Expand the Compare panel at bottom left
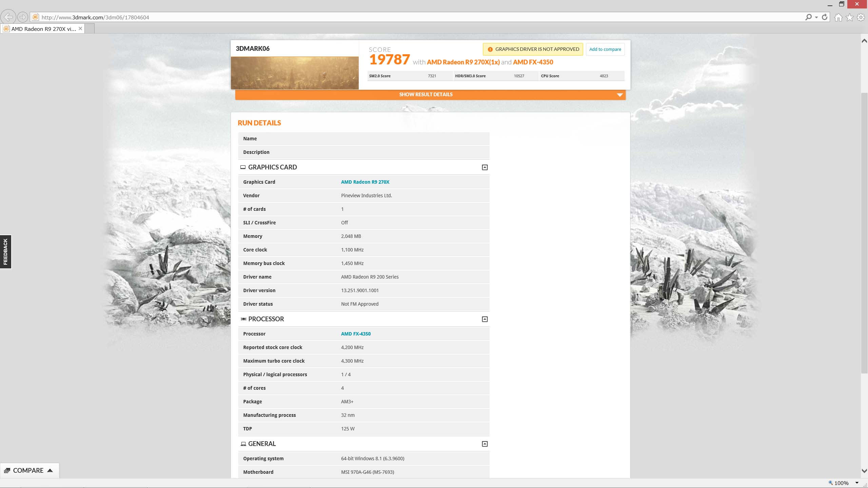Viewport: 868px width, 488px height. [x=29, y=470]
